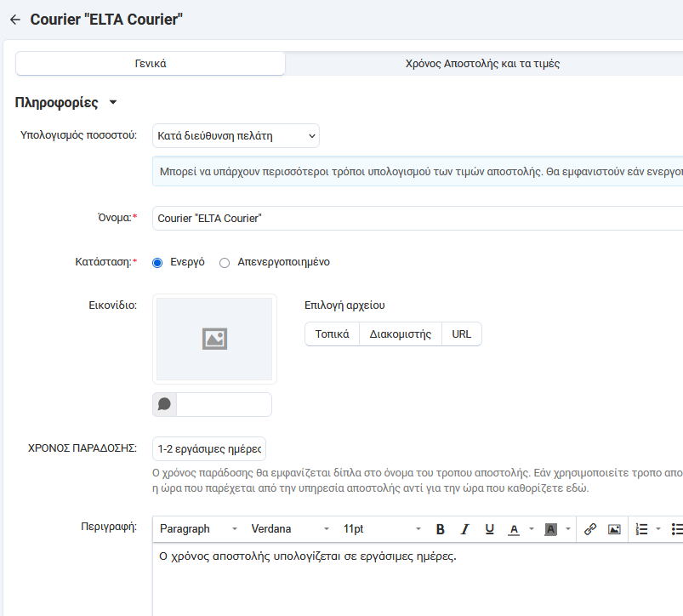Insert a link using the chain icon
Viewport: 683px width, 616px height.
(589, 529)
